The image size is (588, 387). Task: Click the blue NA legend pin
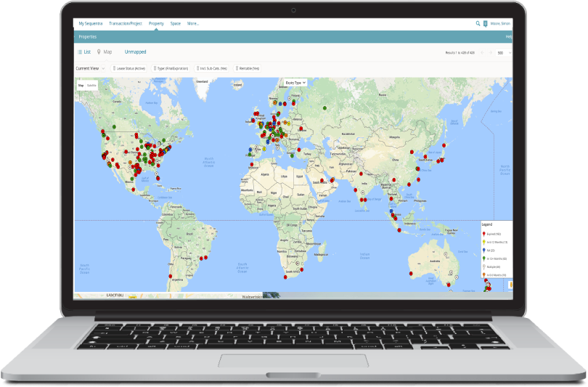[483, 250]
